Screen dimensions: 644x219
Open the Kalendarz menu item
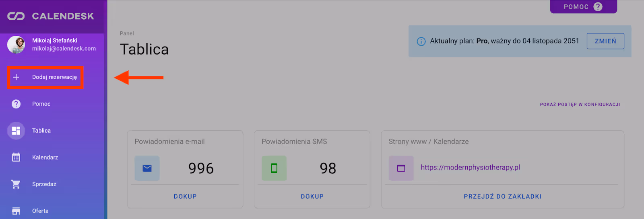45,158
